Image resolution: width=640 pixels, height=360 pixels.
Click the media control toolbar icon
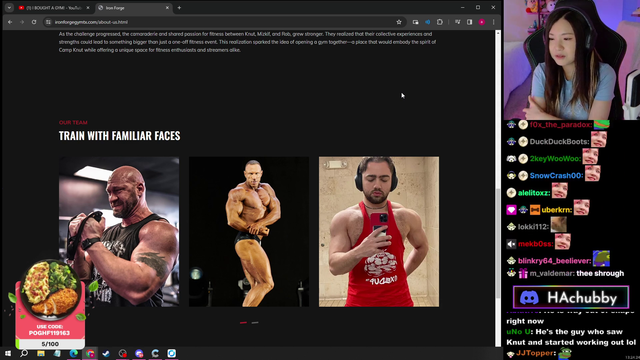[458, 22]
